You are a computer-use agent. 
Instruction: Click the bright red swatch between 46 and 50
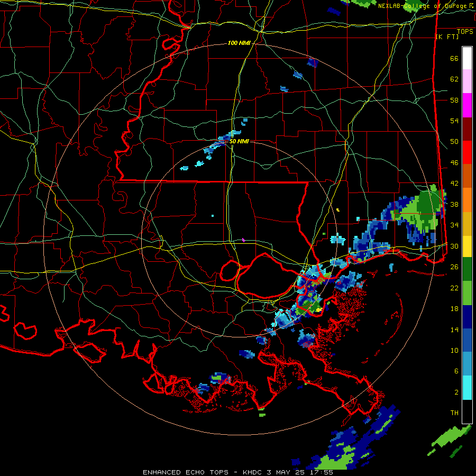pyautogui.click(x=467, y=152)
